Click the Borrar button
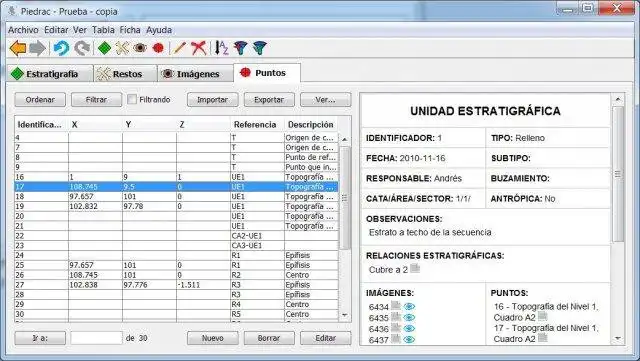 tap(269, 338)
